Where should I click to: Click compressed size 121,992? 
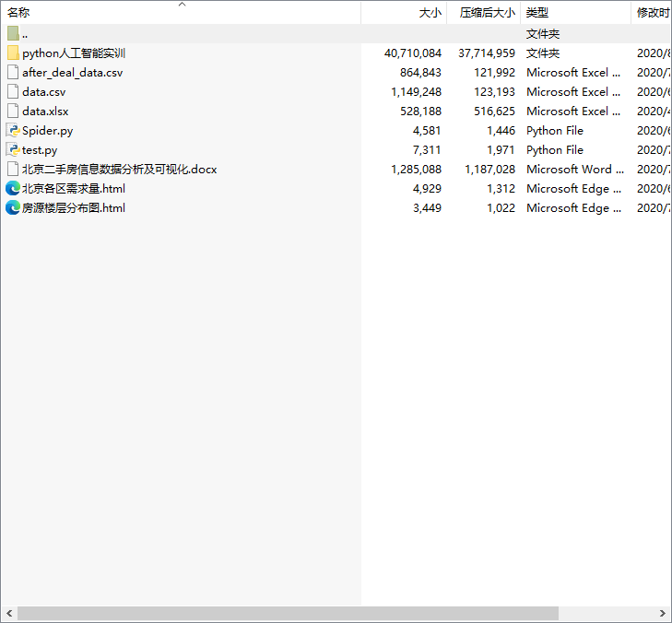tap(494, 73)
